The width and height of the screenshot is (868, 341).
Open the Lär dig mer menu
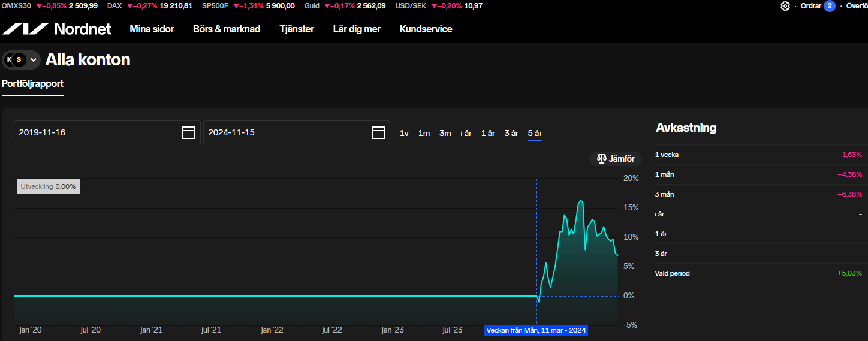(x=357, y=29)
